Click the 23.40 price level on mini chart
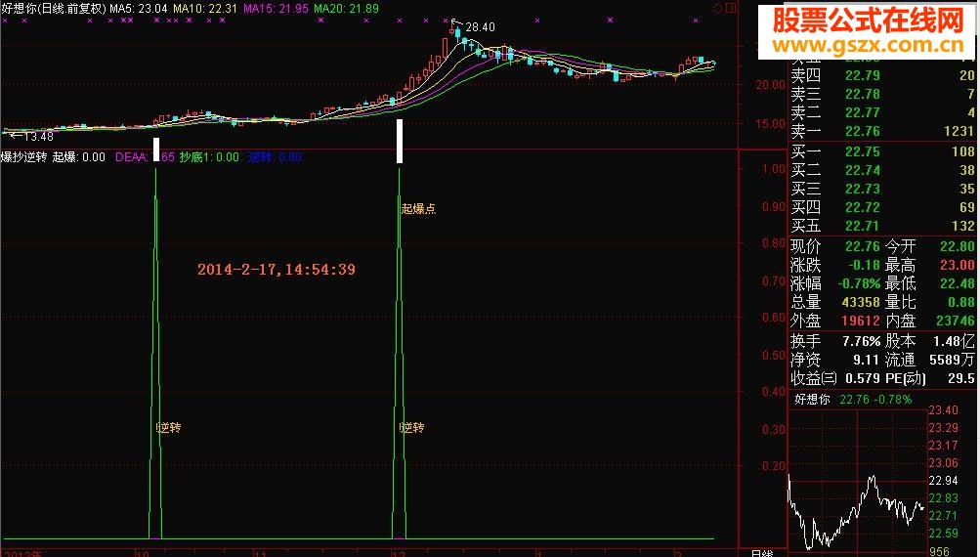 click(x=943, y=410)
